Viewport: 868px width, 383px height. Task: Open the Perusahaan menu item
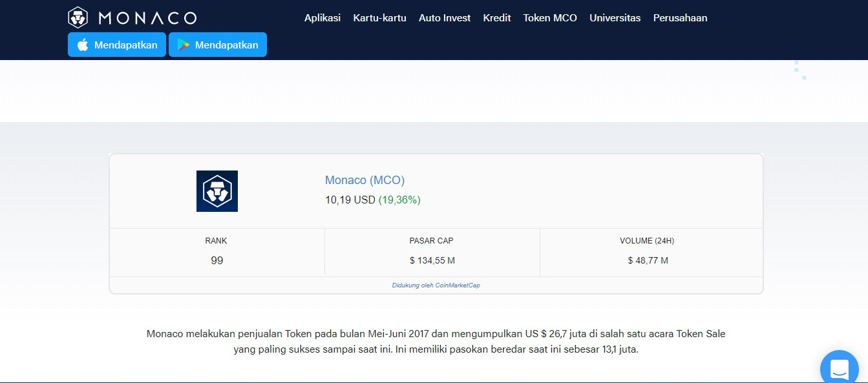[x=680, y=18]
